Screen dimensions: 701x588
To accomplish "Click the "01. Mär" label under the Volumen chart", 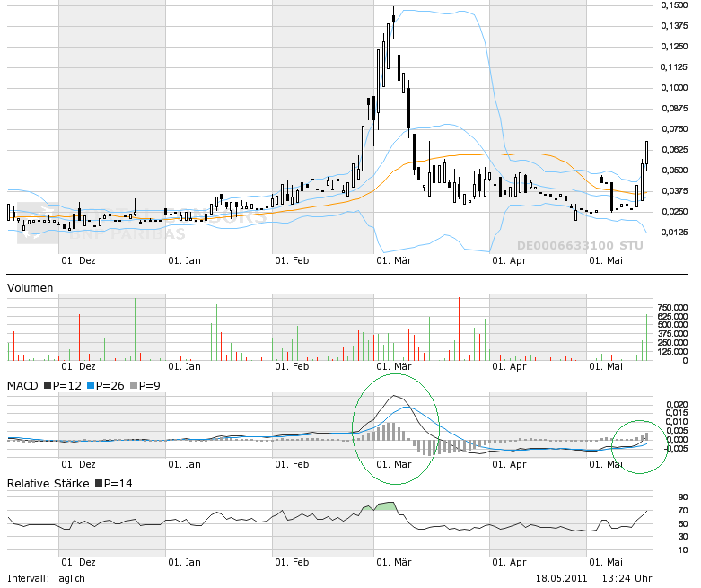I will (x=394, y=366).
